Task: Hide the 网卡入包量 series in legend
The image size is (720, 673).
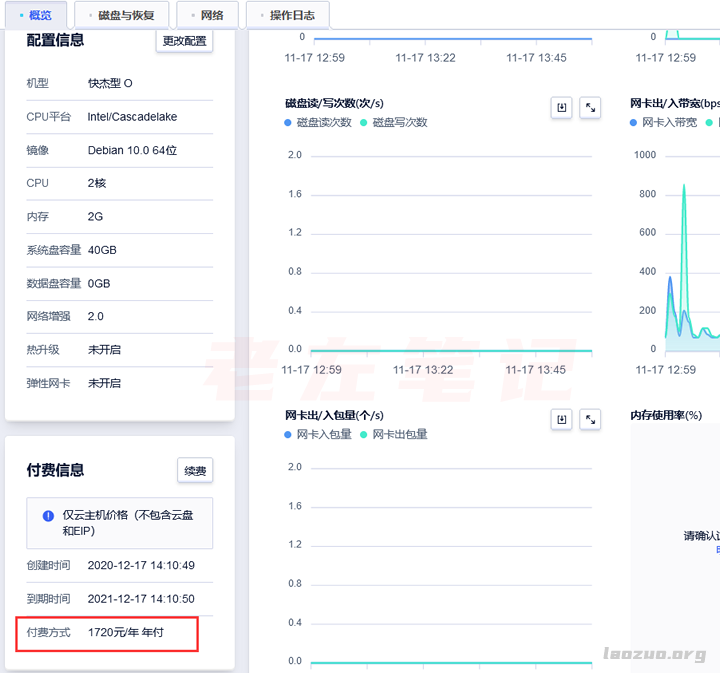Action: click(318, 434)
